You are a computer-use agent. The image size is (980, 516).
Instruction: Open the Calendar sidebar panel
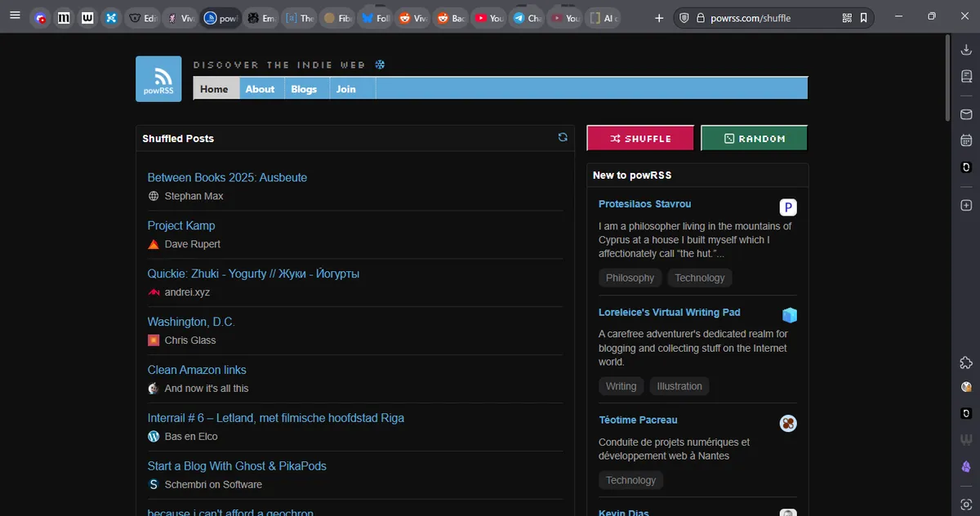(x=966, y=140)
